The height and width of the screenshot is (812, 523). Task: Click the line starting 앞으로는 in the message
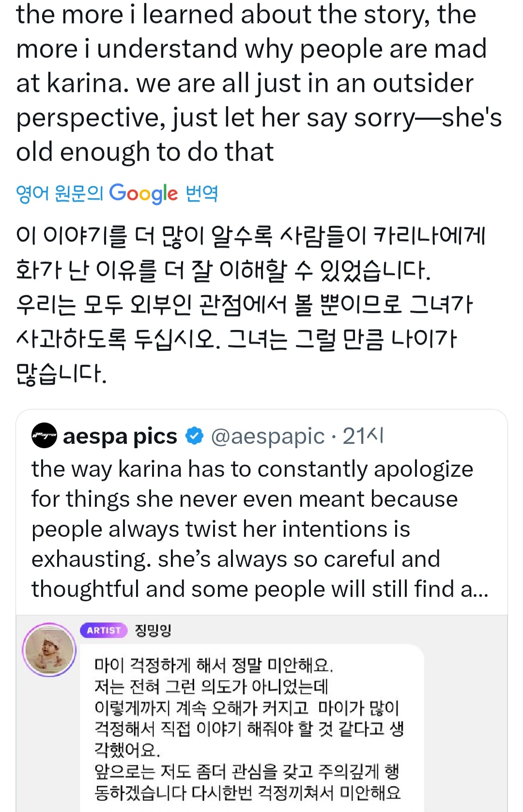246,771
